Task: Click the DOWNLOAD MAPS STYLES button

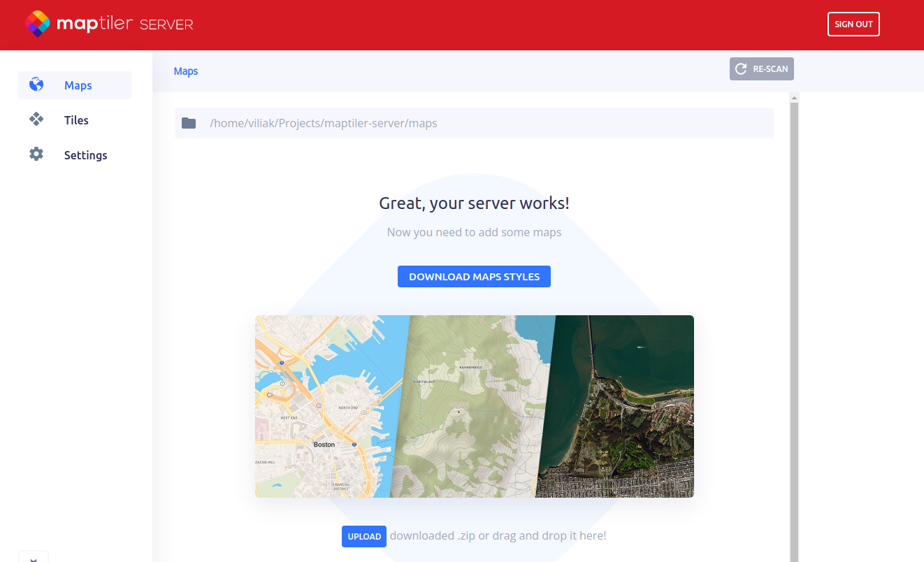Action: 474,277
